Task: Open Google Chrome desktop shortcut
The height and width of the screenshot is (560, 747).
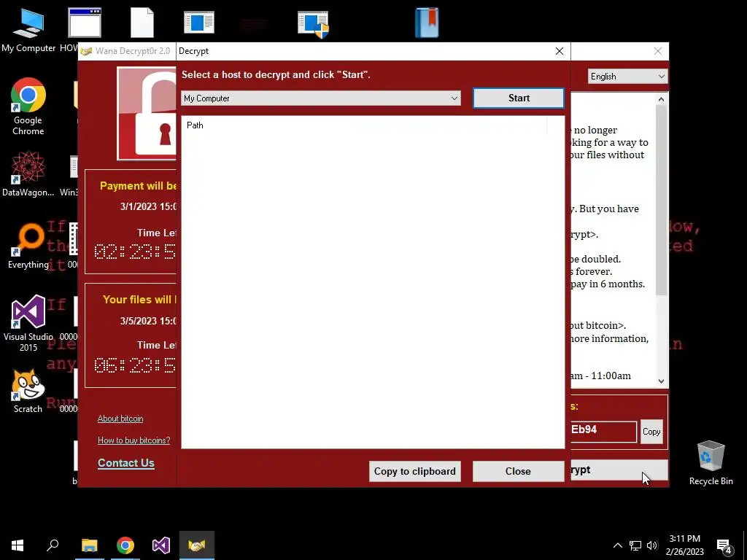Action: click(28, 106)
